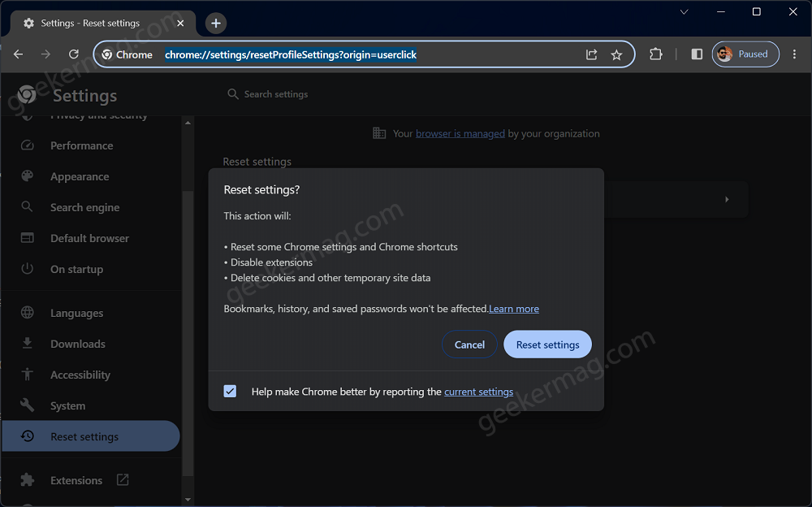Open the browser is managed link
The height and width of the screenshot is (507, 812).
pyautogui.click(x=460, y=134)
